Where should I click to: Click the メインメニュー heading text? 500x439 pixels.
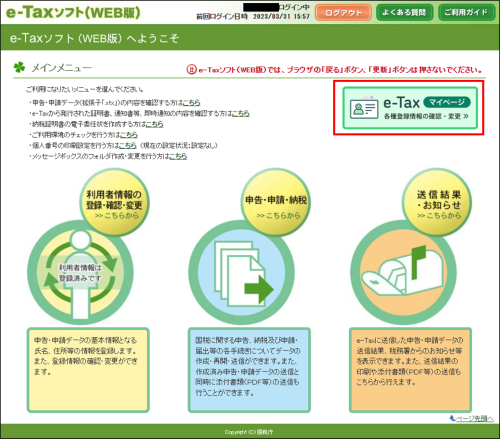point(61,68)
